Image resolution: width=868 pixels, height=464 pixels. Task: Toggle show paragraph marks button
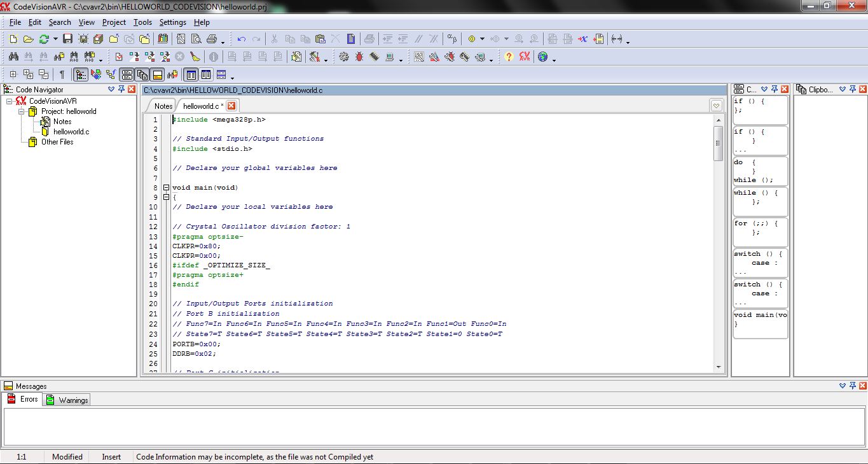point(62,74)
